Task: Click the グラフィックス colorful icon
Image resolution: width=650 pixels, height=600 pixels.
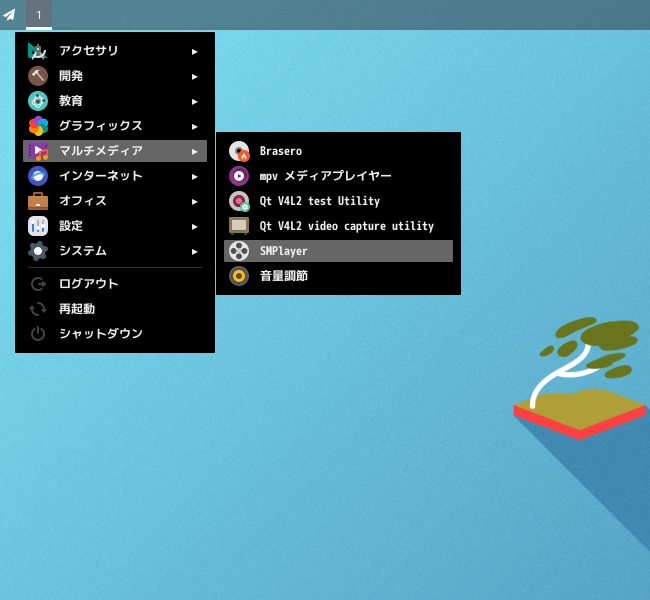Action: pos(38,126)
